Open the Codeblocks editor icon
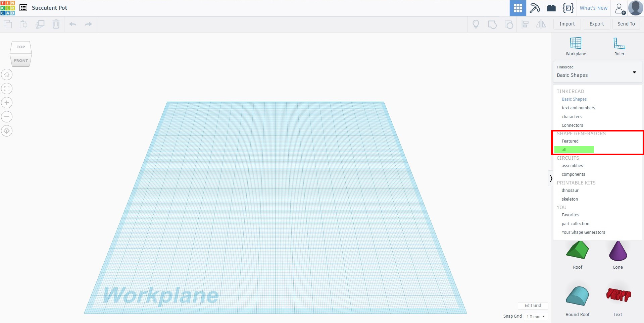The image size is (644, 323). click(x=568, y=8)
